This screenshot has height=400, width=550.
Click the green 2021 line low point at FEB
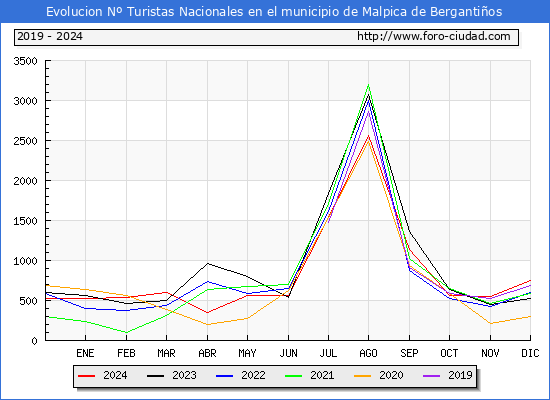point(126,333)
